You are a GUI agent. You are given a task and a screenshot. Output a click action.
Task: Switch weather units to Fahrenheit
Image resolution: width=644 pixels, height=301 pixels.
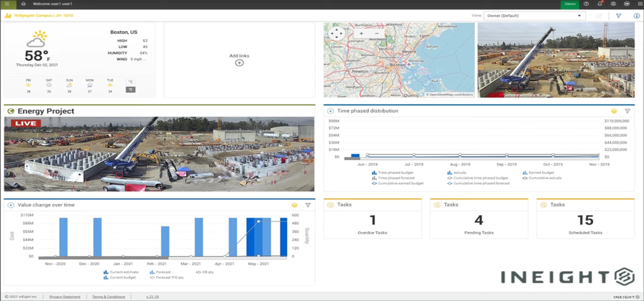131,89
